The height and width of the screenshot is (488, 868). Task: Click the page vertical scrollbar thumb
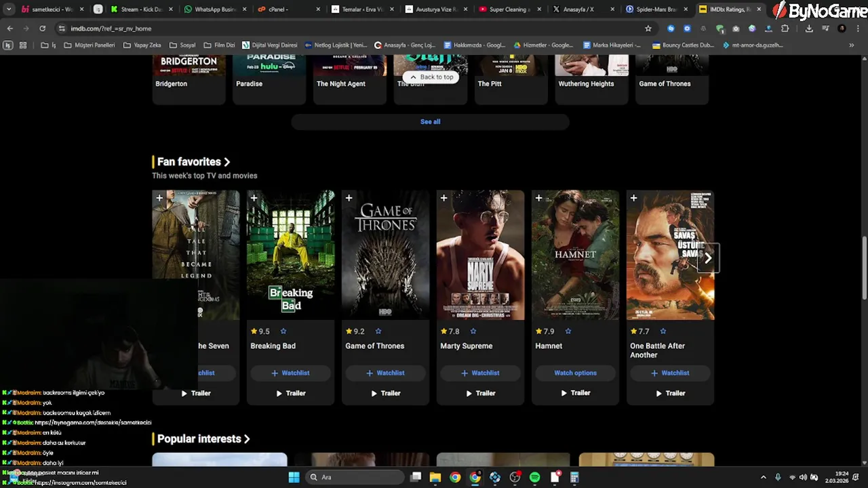(x=864, y=268)
